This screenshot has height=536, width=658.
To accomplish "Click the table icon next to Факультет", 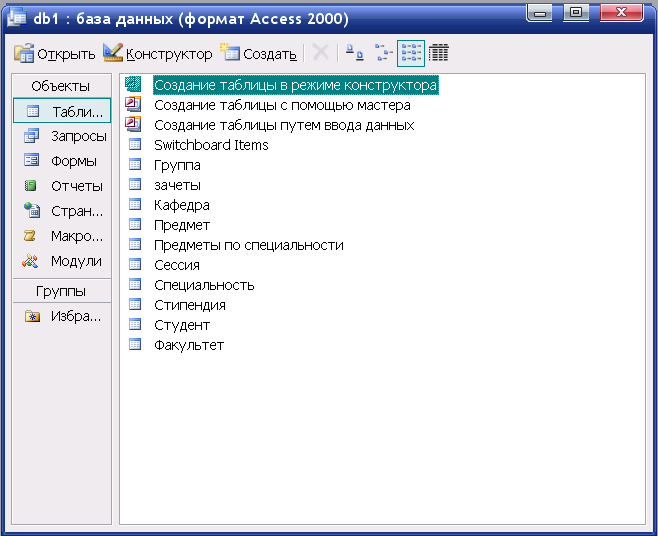I will pos(135,345).
